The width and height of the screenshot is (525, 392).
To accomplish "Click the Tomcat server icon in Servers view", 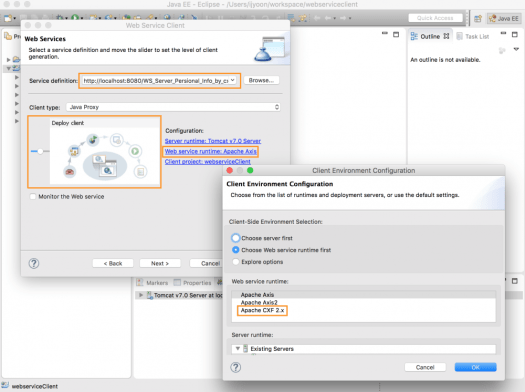I will (x=150, y=295).
